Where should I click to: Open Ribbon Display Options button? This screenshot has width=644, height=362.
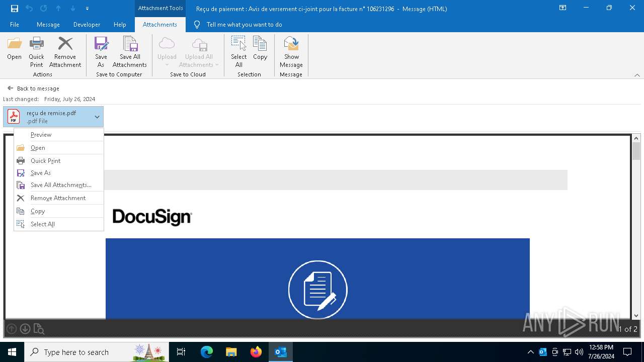562,8
